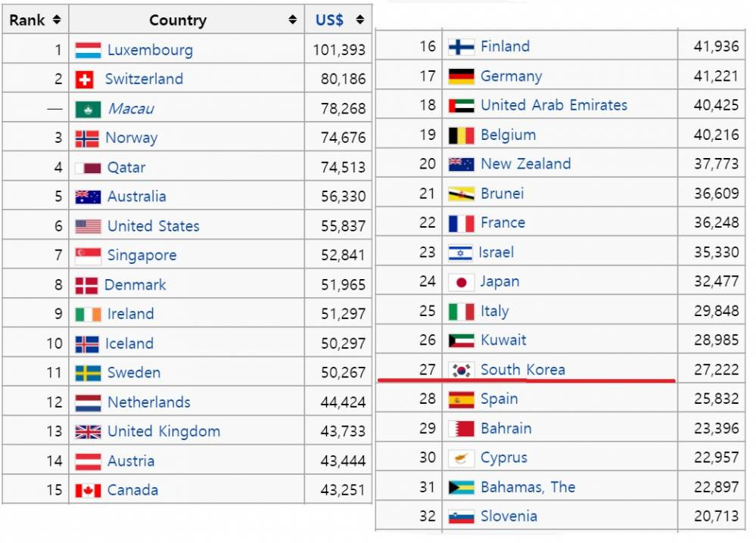Click the South Korea flag icon
Viewport: 756px width, 543px height.
tap(461, 370)
